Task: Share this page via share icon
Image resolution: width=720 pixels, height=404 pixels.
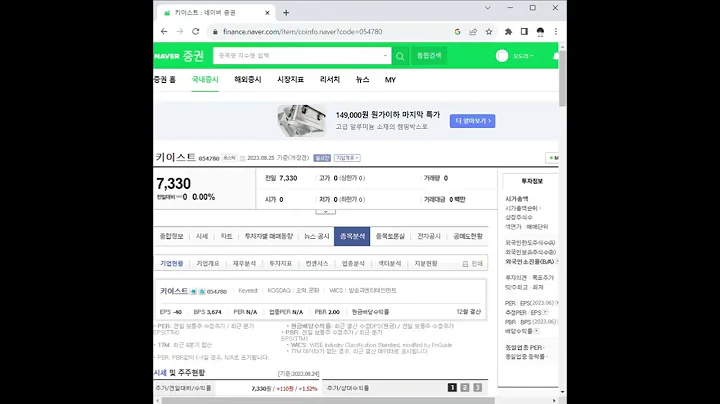Action: [x=473, y=32]
